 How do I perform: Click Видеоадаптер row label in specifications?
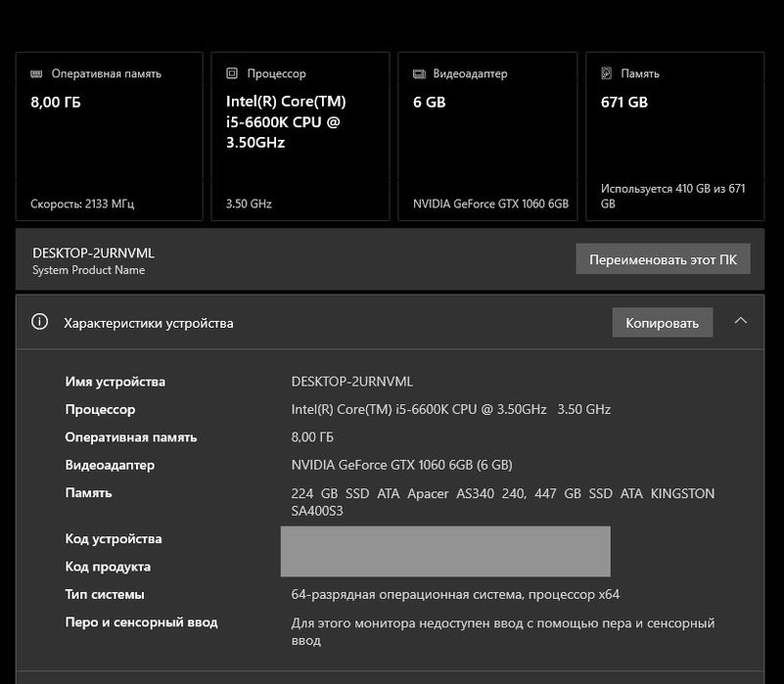point(110,465)
